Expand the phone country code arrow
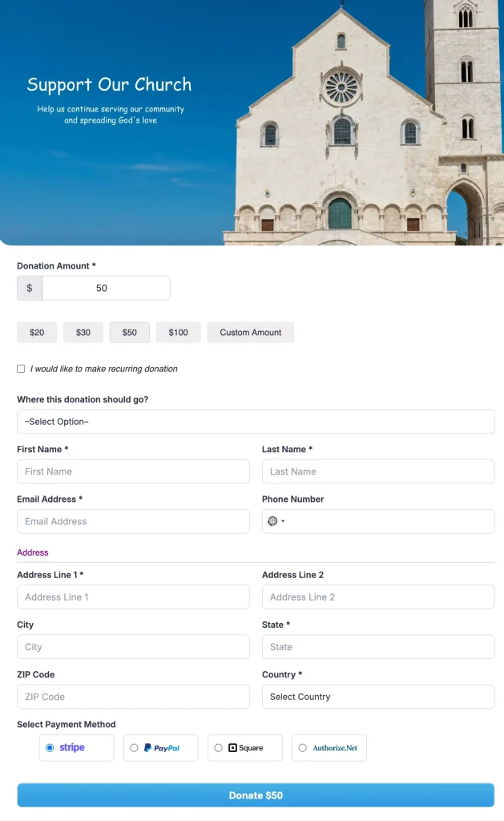 [283, 521]
